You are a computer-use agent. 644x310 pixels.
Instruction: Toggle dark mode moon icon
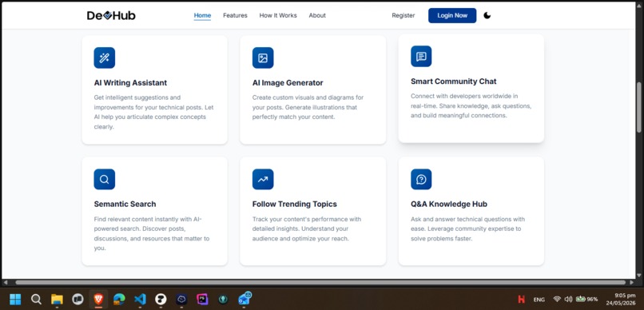click(x=487, y=16)
